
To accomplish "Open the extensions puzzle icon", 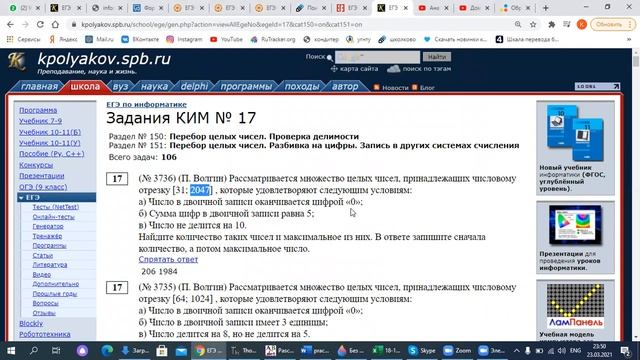I will tap(551, 24).
